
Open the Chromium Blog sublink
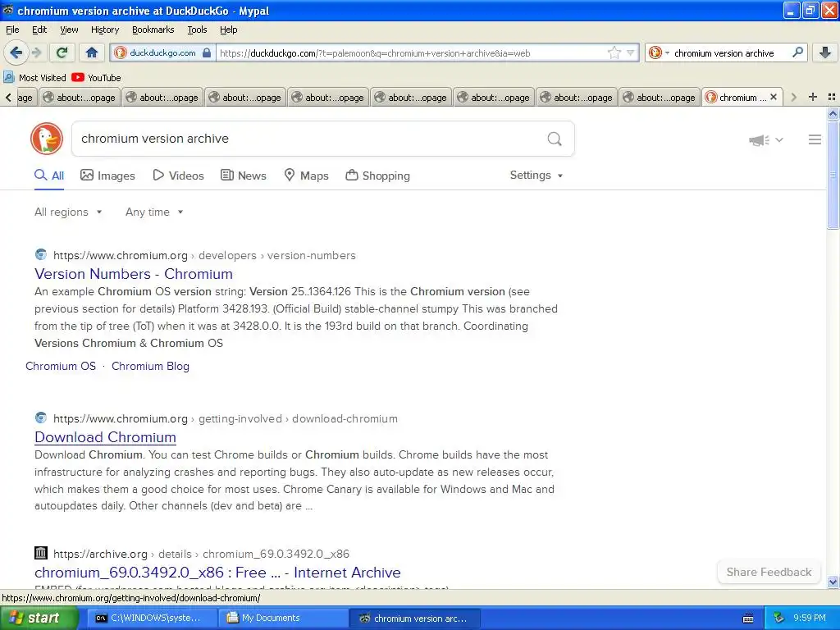tap(151, 367)
